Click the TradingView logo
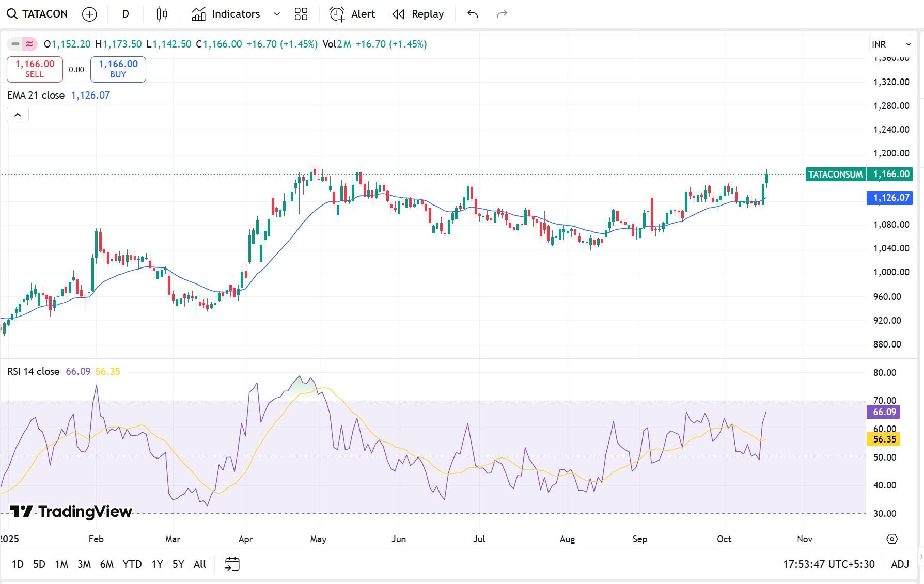924x584 pixels. pos(71,512)
